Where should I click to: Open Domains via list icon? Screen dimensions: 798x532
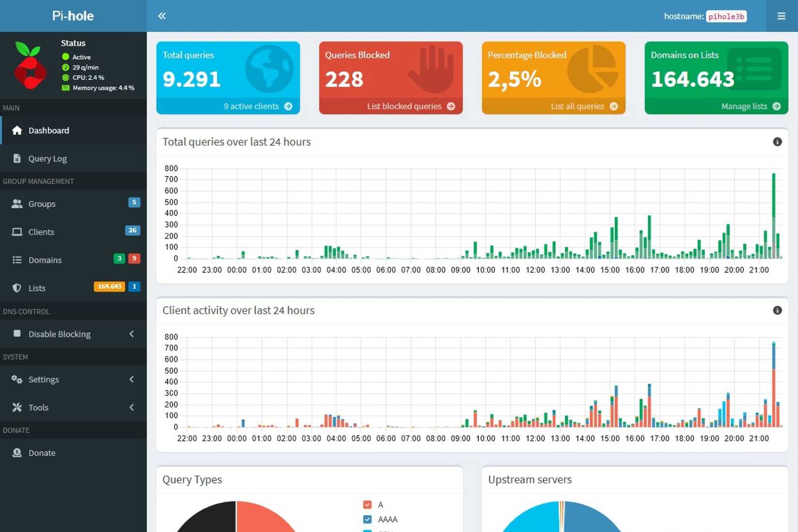tap(17, 260)
